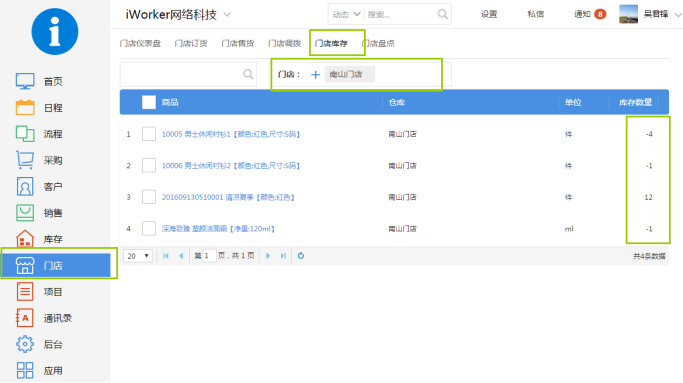Screen dimensions: 683x383
Task: Click the user name next to avatar
Action: coord(656,14)
